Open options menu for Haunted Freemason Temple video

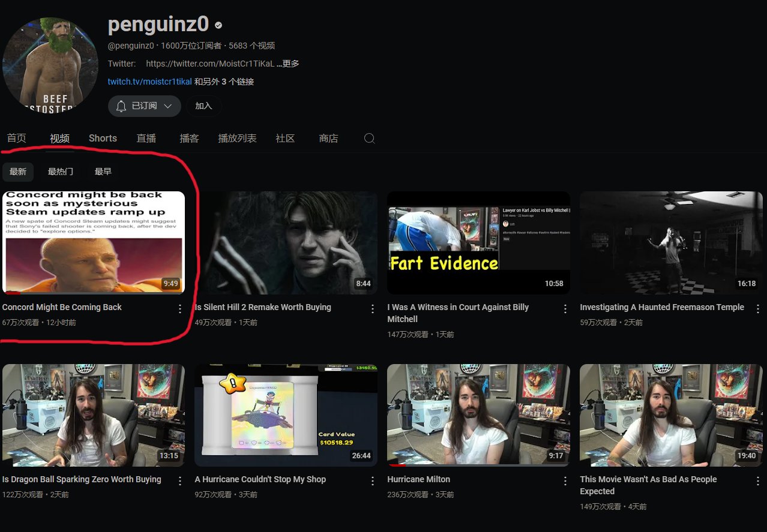coord(757,309)
